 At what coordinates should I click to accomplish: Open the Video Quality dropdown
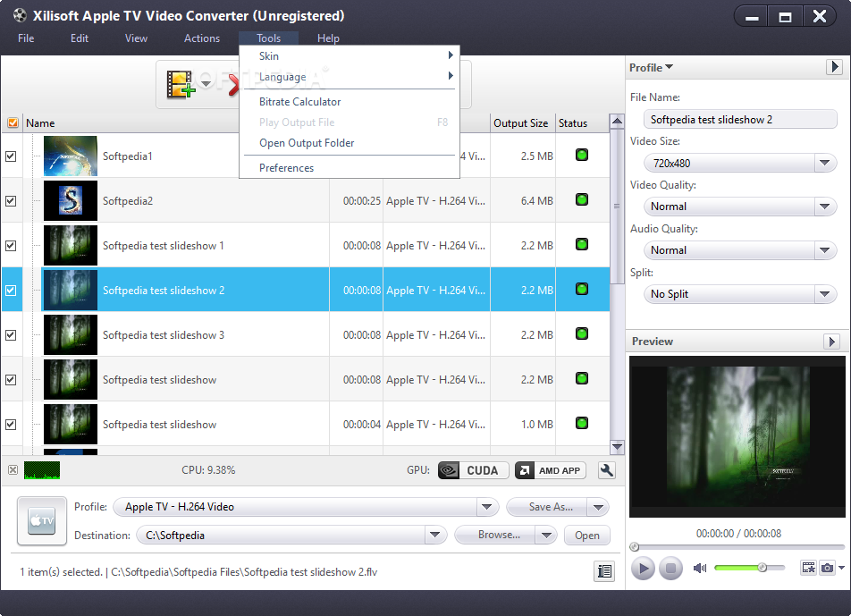[824, 207]
